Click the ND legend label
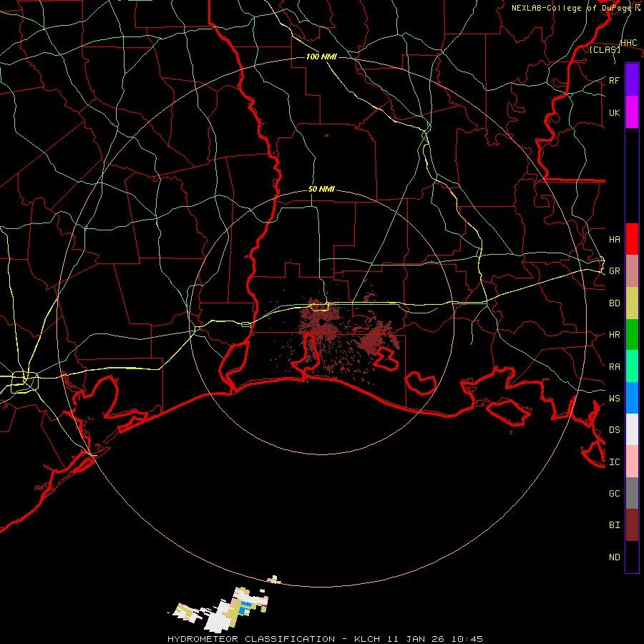 point(614,557)
